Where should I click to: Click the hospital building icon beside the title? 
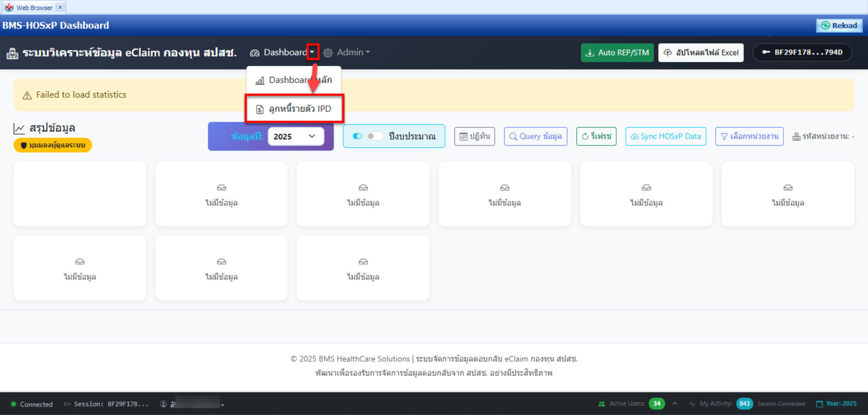coord(12,53)
